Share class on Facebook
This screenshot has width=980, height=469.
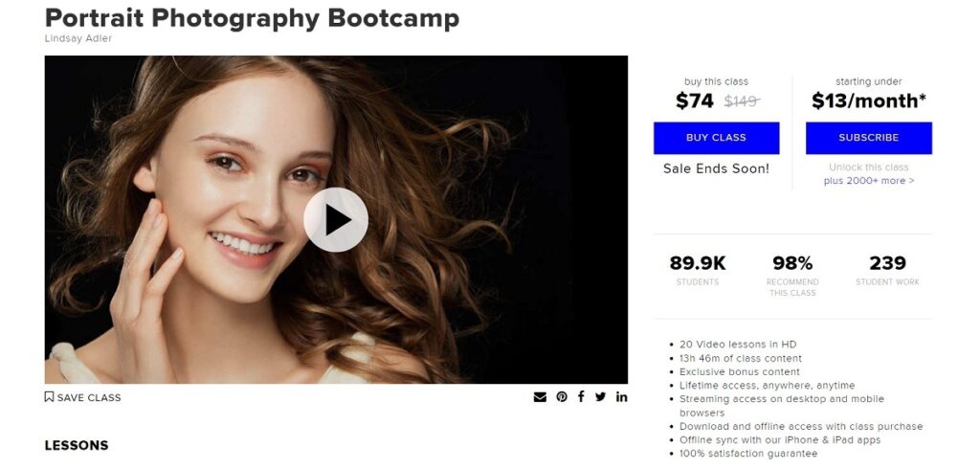[581, 396]
